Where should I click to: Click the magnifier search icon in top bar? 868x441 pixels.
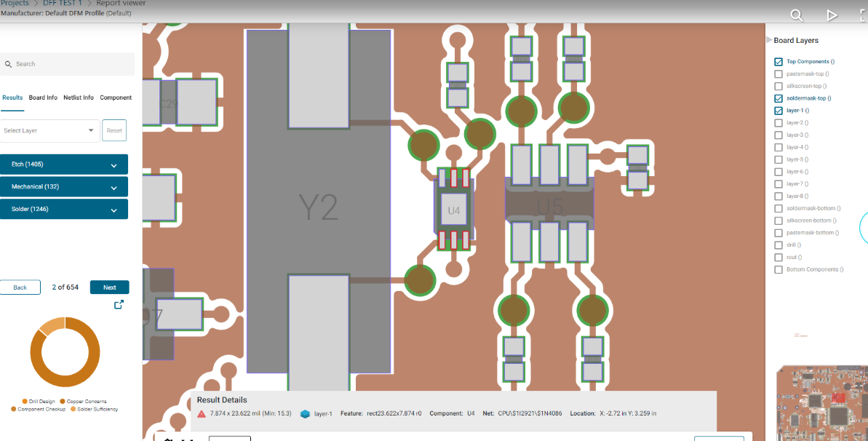pyautogui.click(x=797, y=15)
